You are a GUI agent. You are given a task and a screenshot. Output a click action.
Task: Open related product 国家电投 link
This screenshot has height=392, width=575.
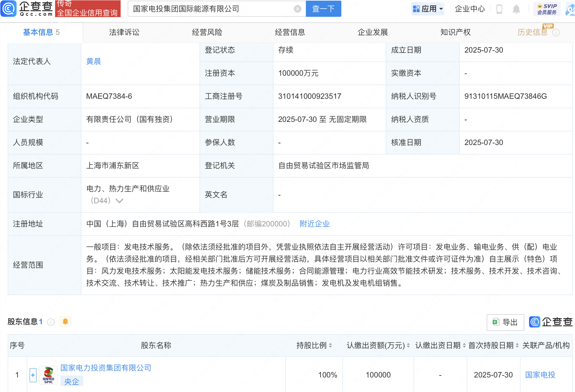tap(540, 375)
